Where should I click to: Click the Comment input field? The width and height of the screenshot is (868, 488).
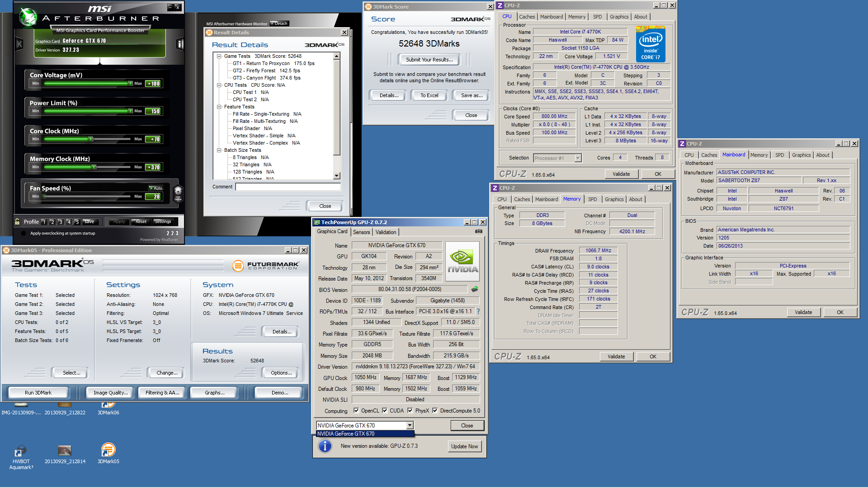click(x=288, y=187)
